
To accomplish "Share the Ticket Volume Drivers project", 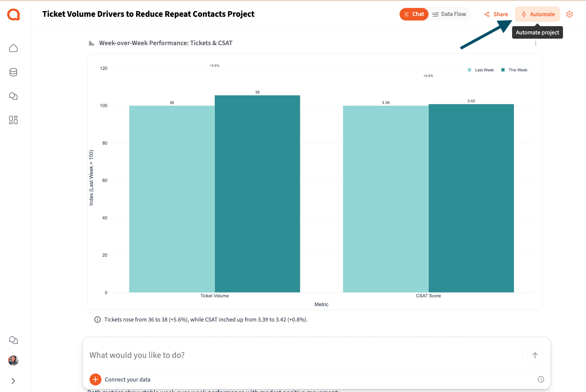I will [496, 14].
